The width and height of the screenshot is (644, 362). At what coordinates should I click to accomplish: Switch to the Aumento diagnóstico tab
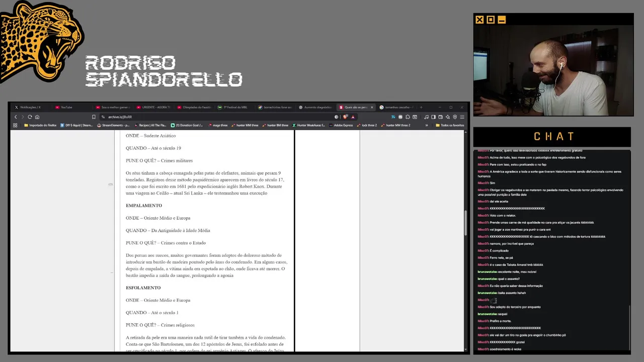[x=316, y=107]
